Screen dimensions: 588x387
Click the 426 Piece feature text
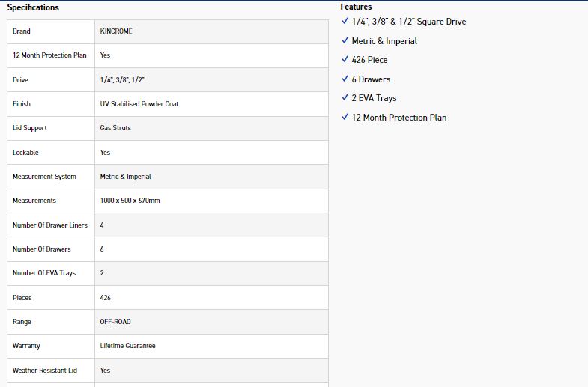pyautogui.click(x=369, y=60)
